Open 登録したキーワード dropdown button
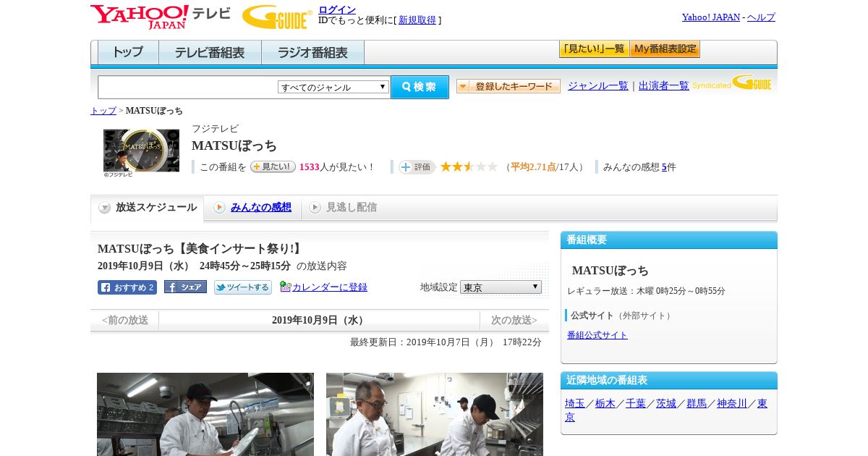Image resolution: width=868 pixels, height=456 pixels. [x=509, y=86]
